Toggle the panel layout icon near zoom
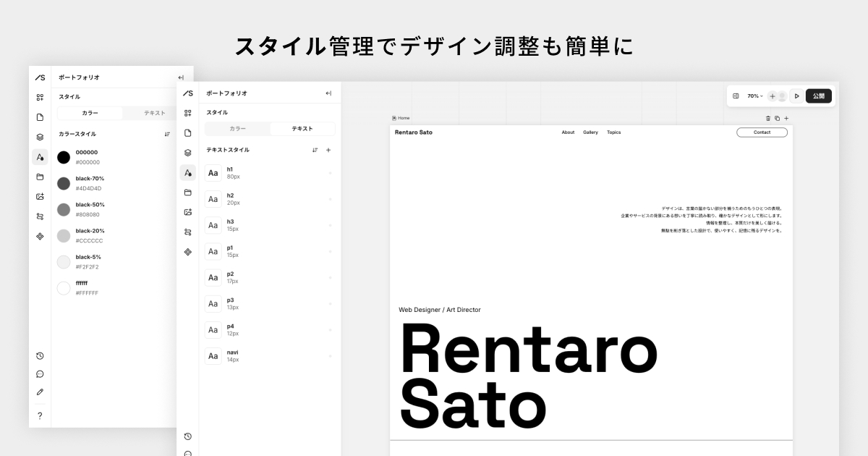Screen dimensions: 868x456 click(x=736, y=96)
